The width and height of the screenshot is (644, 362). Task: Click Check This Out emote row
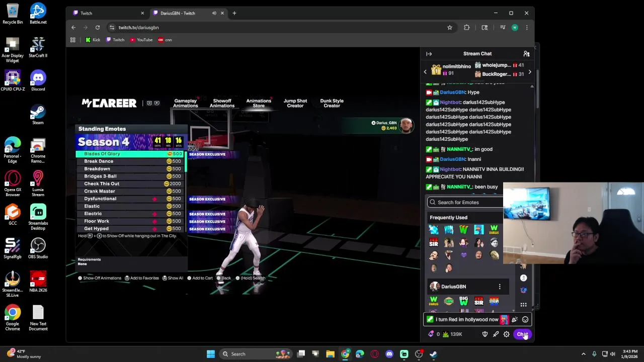(x=131, y=184)
